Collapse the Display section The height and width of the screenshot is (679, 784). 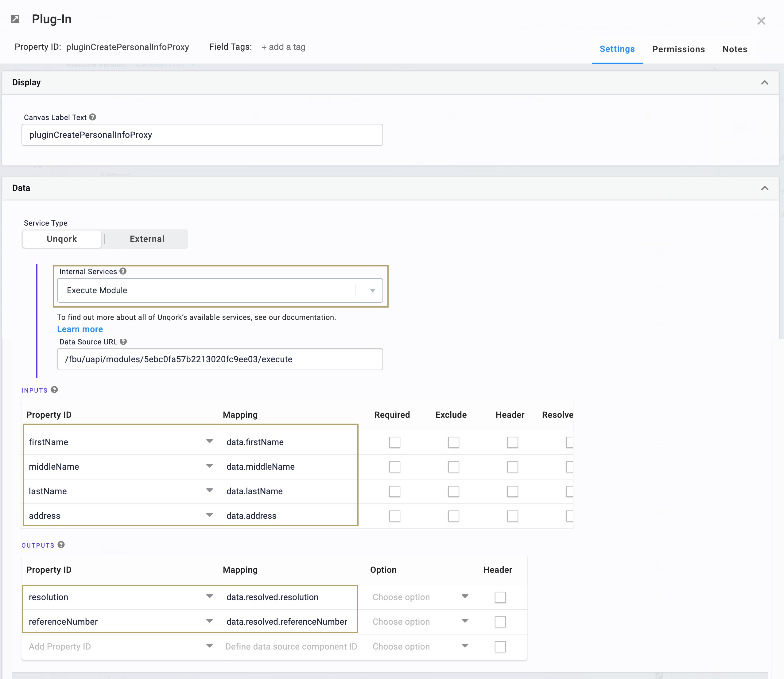pos(765,83)
